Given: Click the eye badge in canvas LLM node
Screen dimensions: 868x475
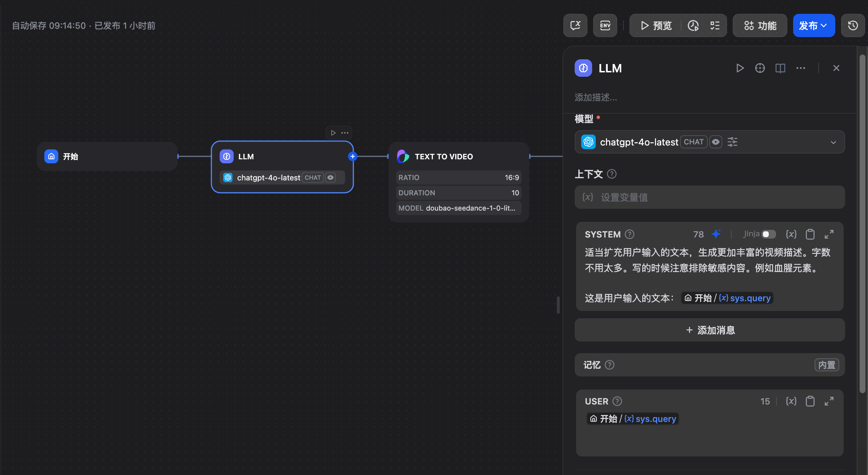Looking at the screenshot, I should click(330, 177).
